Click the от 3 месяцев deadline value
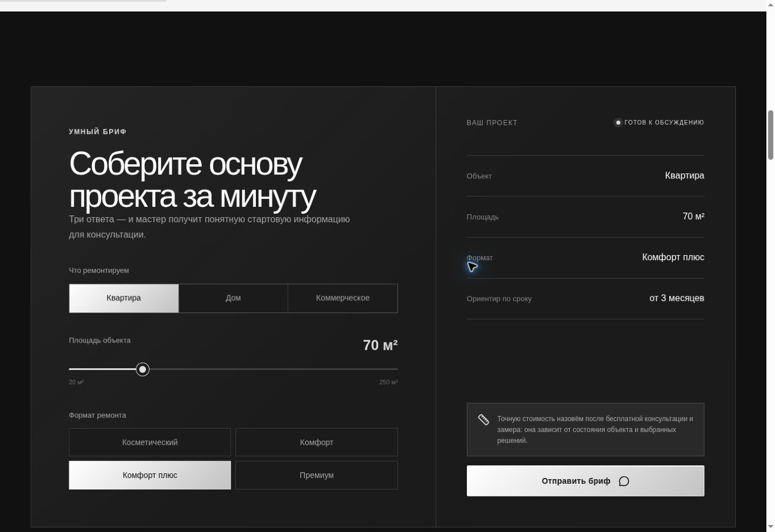 pyautogui.click(x=677, y=298)
